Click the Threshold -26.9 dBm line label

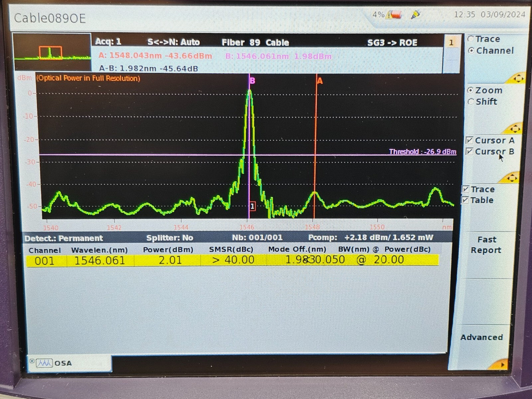(x=422, y=152)
